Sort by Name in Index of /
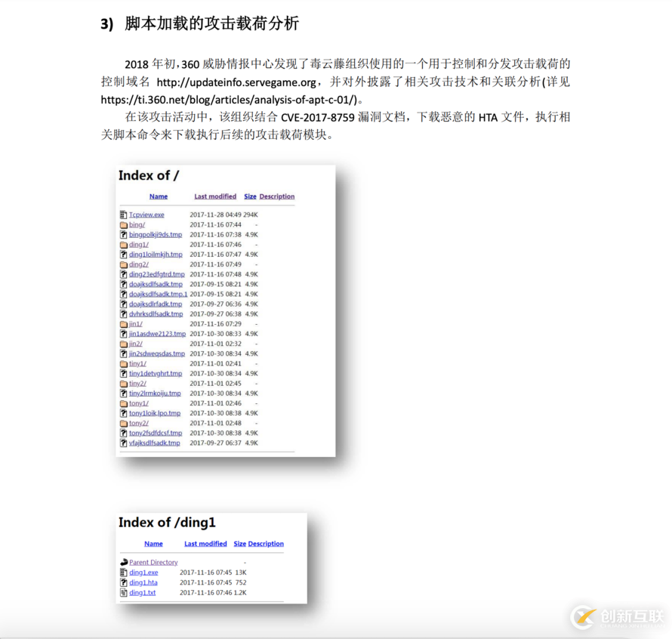Image resolution: width=672 pixels, height=639 pixels. (158, 196)
